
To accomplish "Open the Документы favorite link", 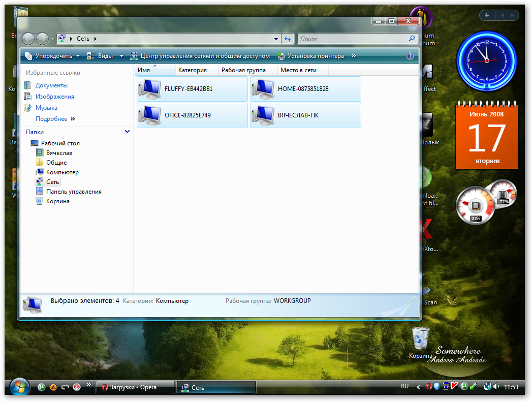I will pyautogui.click(x=51, y=85).
